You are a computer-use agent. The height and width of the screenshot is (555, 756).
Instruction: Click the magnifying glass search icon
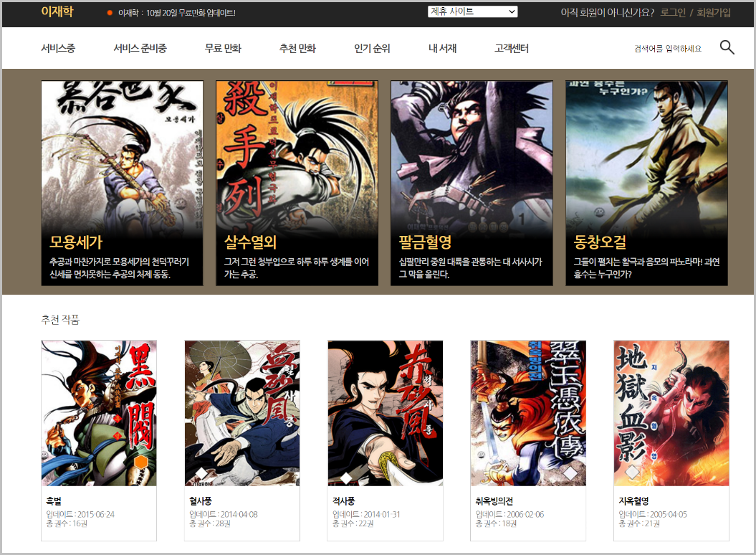point(727,47)
